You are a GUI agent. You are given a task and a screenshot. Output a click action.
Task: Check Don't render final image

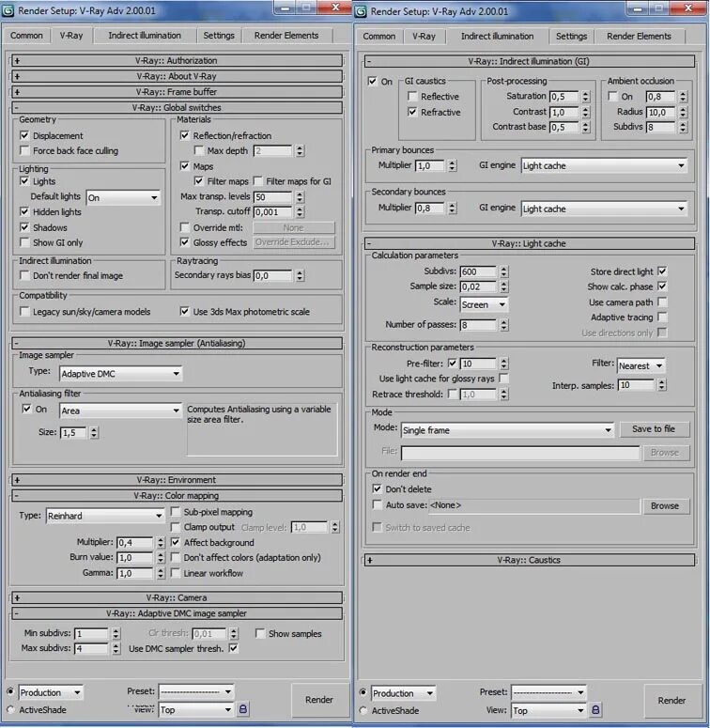pyautogui.click(x=24, y=275)
